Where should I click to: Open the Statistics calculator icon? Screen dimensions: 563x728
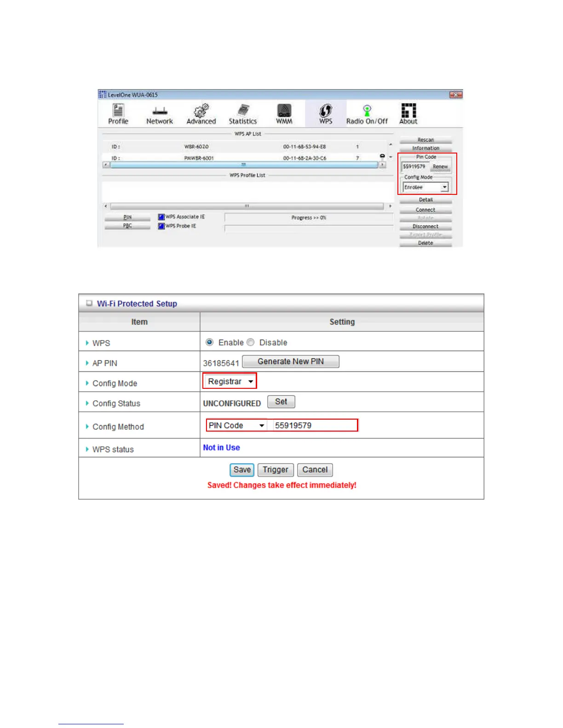(243, 114)
